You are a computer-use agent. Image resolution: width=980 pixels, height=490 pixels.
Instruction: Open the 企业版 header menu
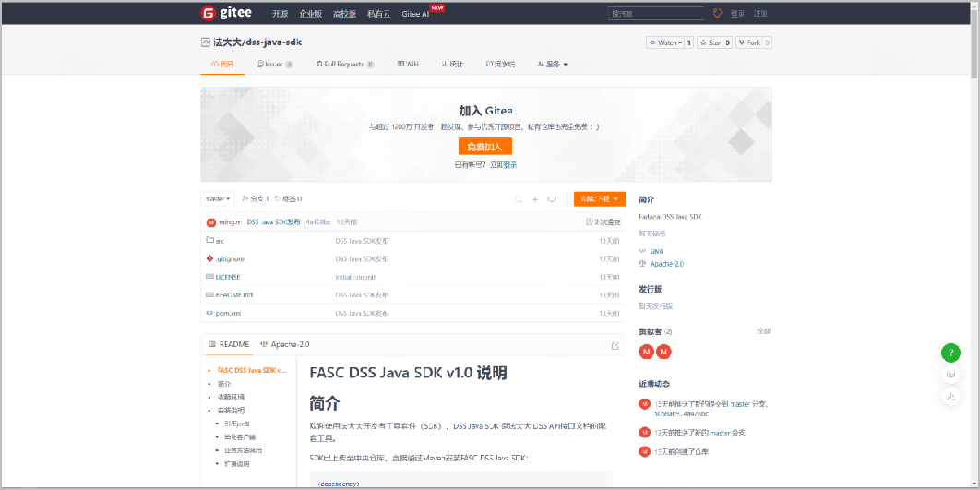pyautogui.click(x=311, y=13)
